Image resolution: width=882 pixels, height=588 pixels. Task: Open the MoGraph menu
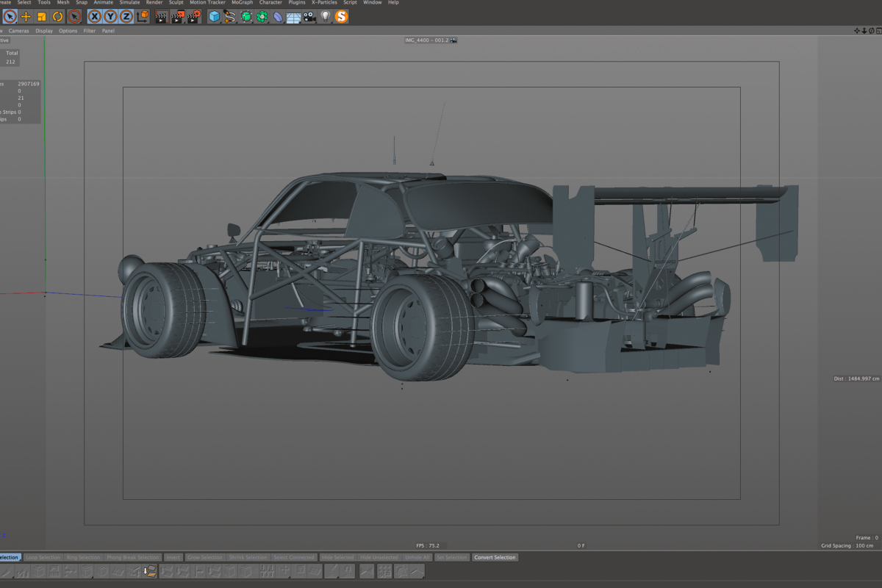(x=241, y=3)
